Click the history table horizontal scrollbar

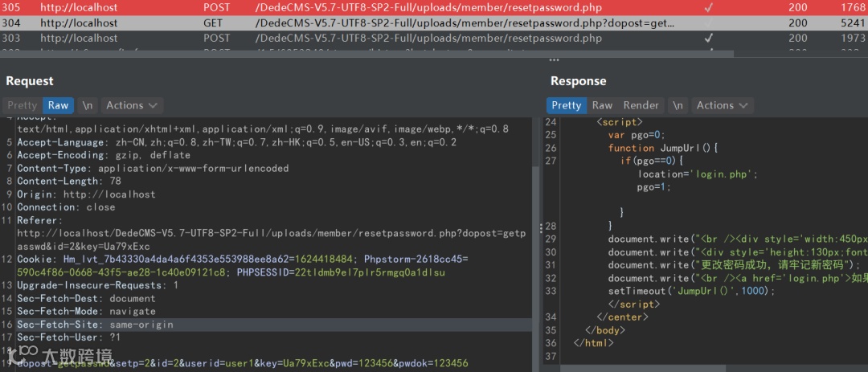366,54
